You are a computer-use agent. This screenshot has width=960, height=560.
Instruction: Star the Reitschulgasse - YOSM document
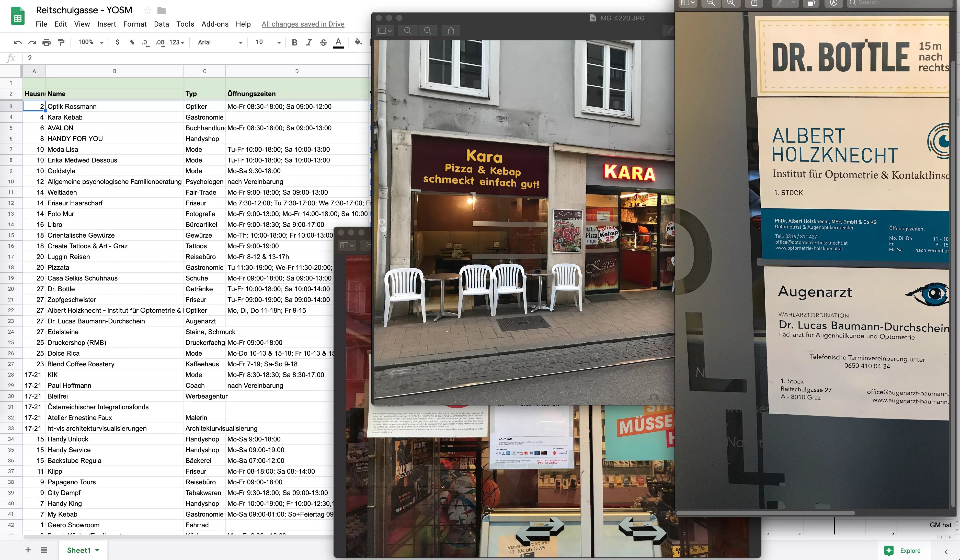[147, 10]
